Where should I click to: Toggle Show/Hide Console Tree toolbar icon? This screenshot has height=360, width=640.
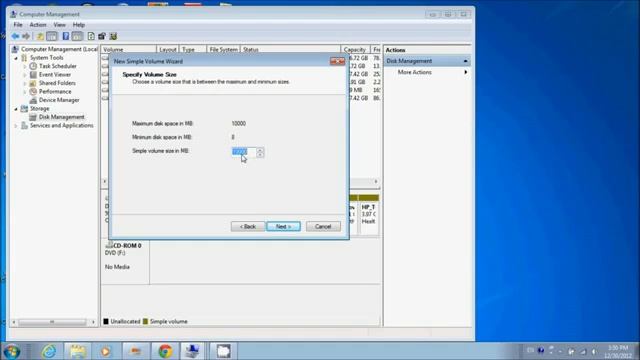pyautogui.click(x=52, y=36)
